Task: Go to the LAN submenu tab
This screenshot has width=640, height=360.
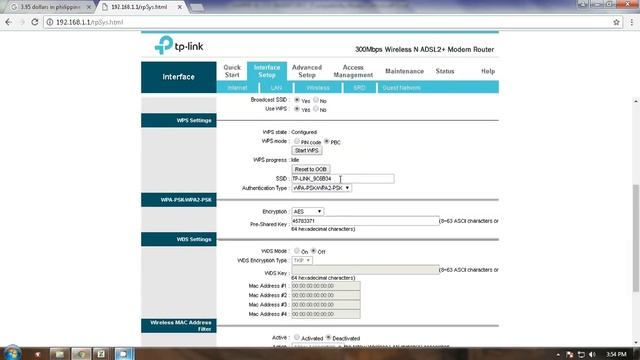Action: [x=276, y=88]
